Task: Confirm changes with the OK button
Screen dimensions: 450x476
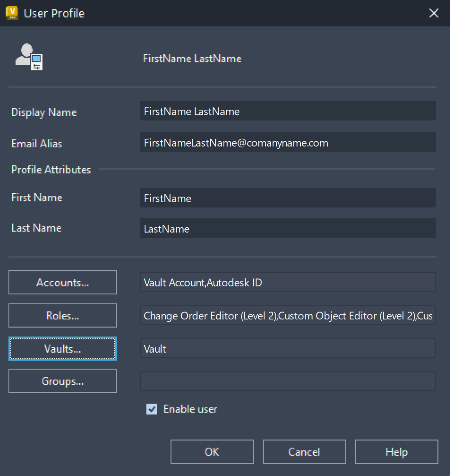Action: [x=211, y=452]
